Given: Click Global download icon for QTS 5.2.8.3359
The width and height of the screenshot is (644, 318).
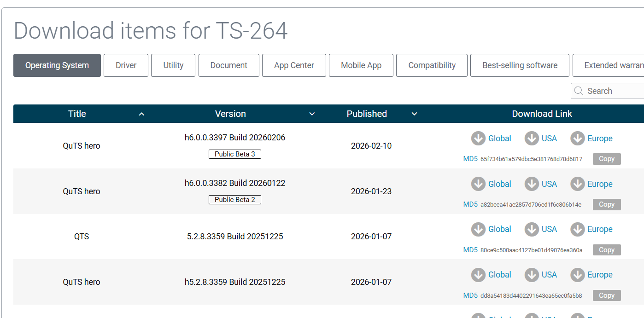Looking at the screenshot, I should [478, 229].
